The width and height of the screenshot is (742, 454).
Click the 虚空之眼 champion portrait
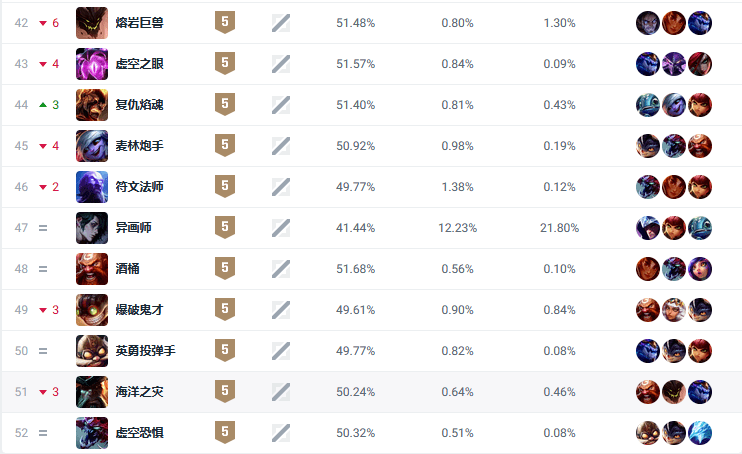pyautogui.click(x=92, y=63)
